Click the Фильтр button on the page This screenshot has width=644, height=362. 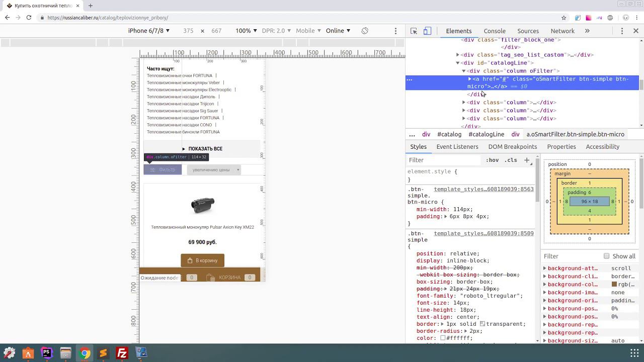coord(163,170)
